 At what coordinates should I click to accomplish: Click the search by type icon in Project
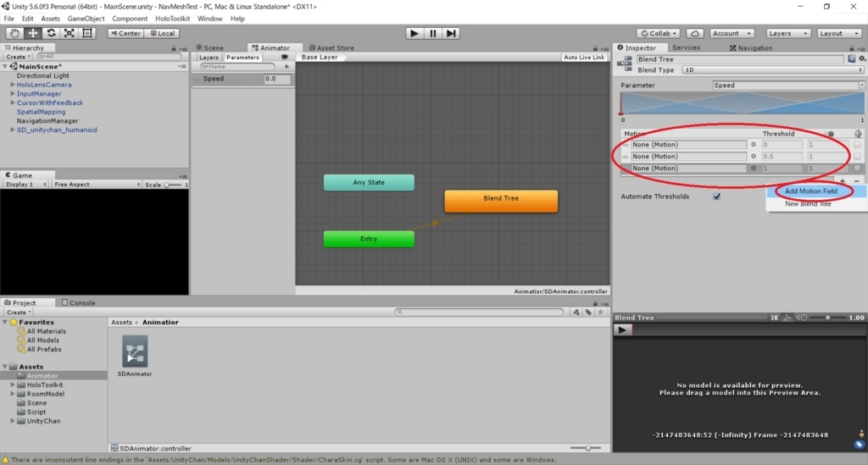pos(576,312)
